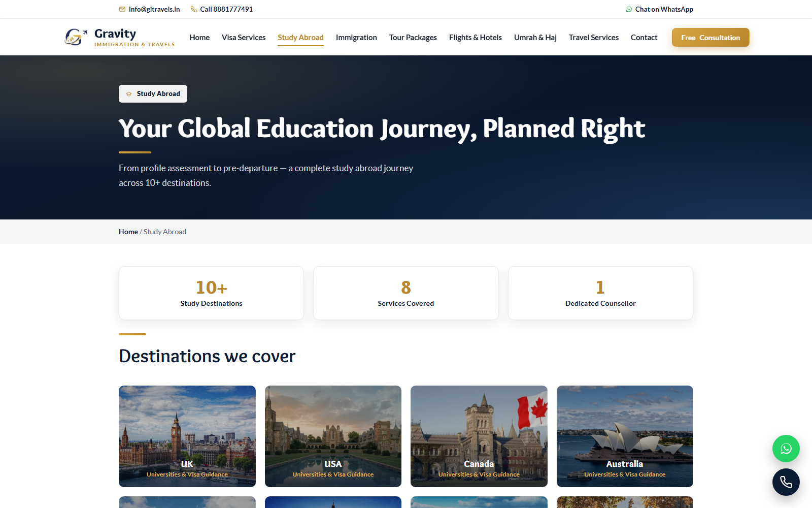The image size is (812, 508).
Task: Open Tour Packages menu item
Action: pos(413,38)
